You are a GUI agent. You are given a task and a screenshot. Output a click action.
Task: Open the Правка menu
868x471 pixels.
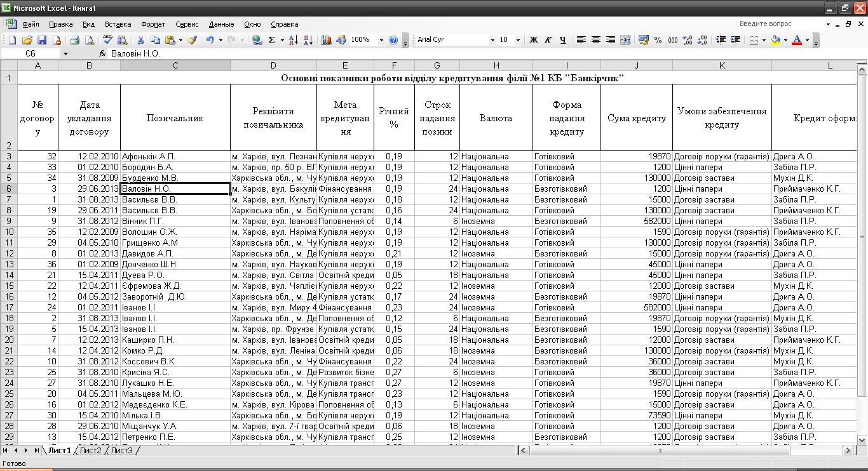click(x=60, y=24)
